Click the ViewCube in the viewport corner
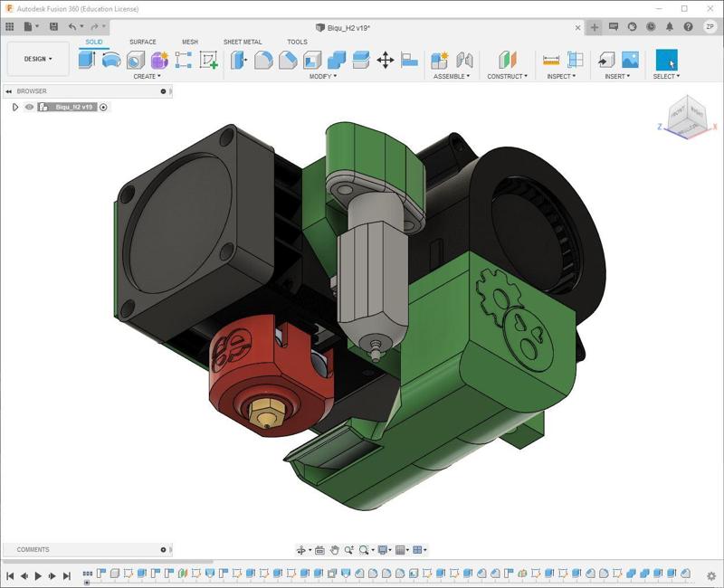This screenshot has width=724, height=588. [688, 115]
